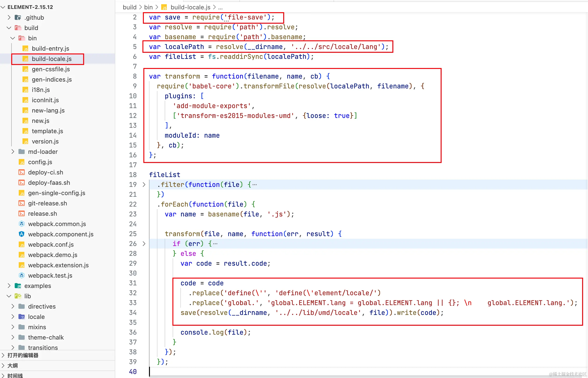Expand the 打开的编辑器 section

[x=3, y=355]
